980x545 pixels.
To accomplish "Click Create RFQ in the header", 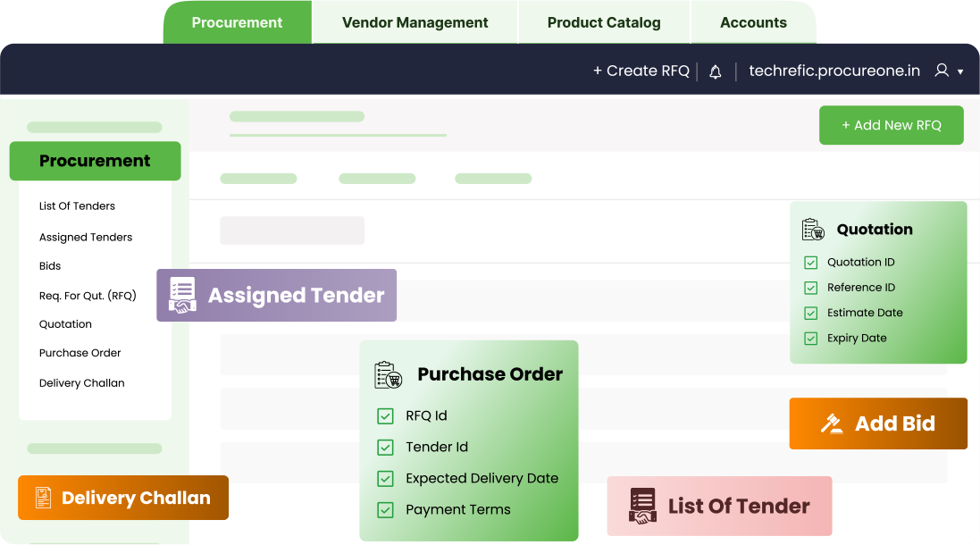I will [x=641, y=71].
